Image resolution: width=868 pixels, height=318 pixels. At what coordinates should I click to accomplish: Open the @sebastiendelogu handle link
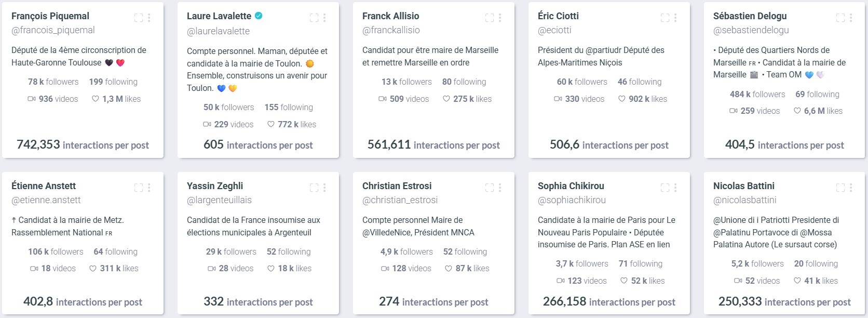pyautogui.click(x=751, y=30)
